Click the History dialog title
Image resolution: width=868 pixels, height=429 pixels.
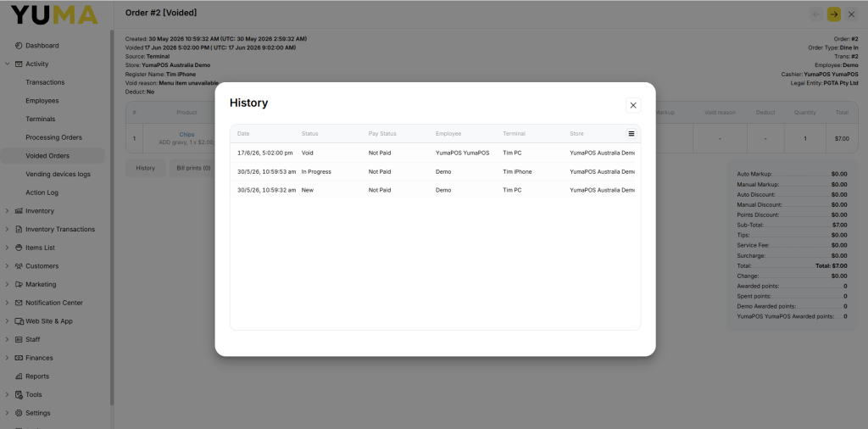(x=248, y=103)
